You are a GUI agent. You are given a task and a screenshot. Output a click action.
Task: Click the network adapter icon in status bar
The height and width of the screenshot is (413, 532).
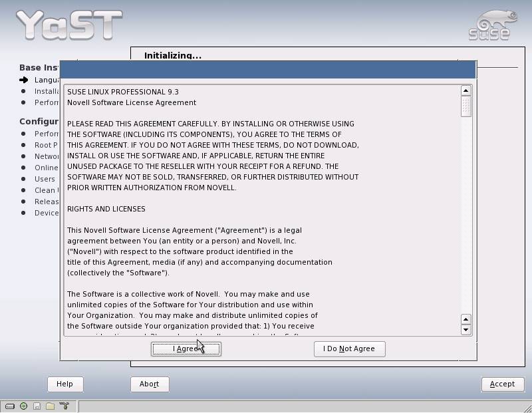(64, 406)
